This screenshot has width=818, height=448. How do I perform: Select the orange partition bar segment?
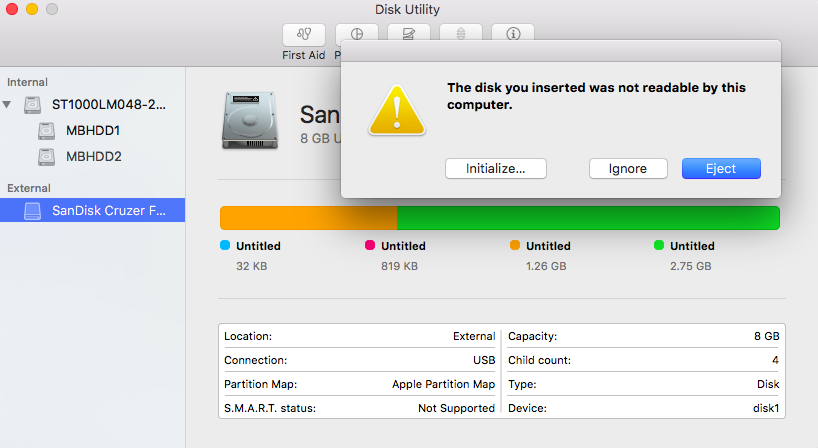click(308, 218)
